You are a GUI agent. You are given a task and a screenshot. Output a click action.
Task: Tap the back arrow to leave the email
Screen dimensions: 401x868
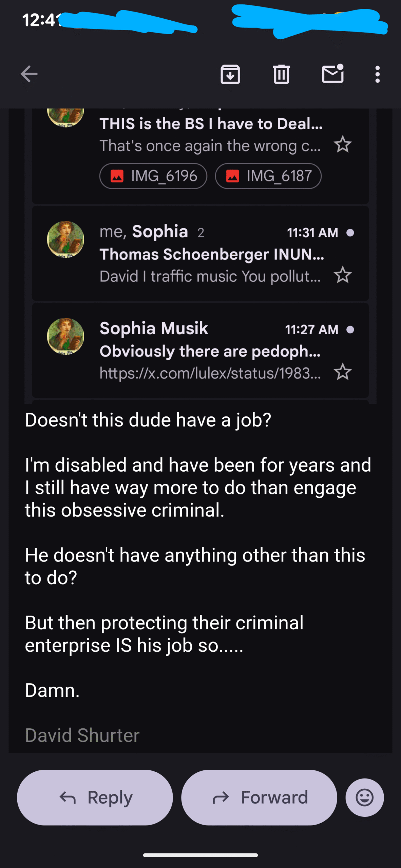click(29, 74)
